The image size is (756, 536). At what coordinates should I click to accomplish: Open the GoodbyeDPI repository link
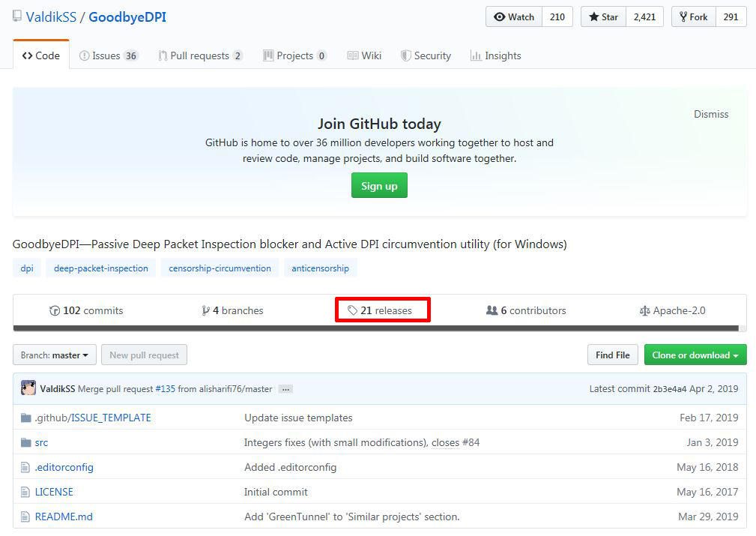click(127, 17)
